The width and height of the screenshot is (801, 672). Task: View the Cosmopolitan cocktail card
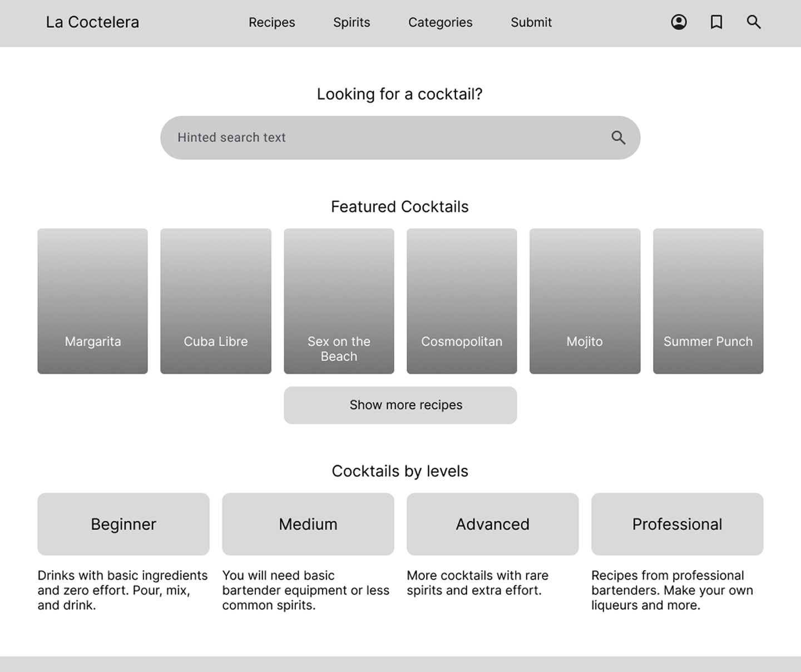[x=462, y=301]
